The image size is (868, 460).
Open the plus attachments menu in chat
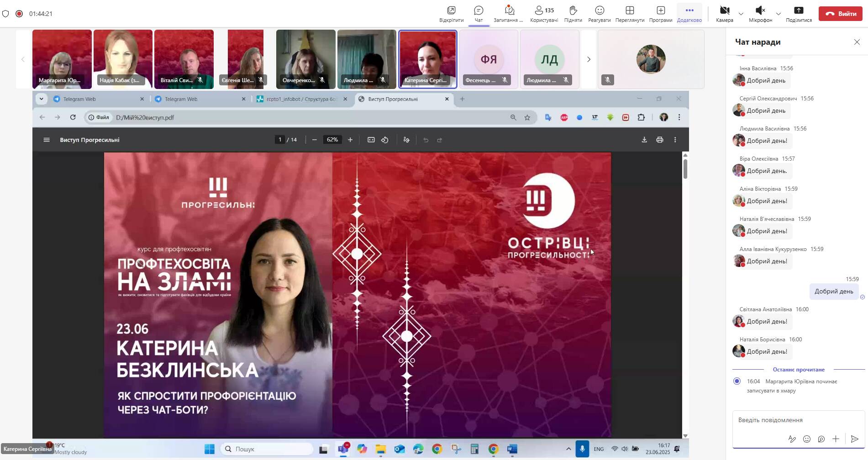tap(836, 439)
